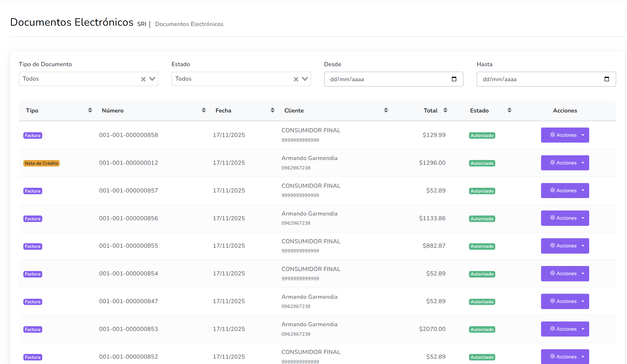Screen dimensions: 627x364
Task: Open the Estado filter dropdown arrow
Action: tap(305, 79)
